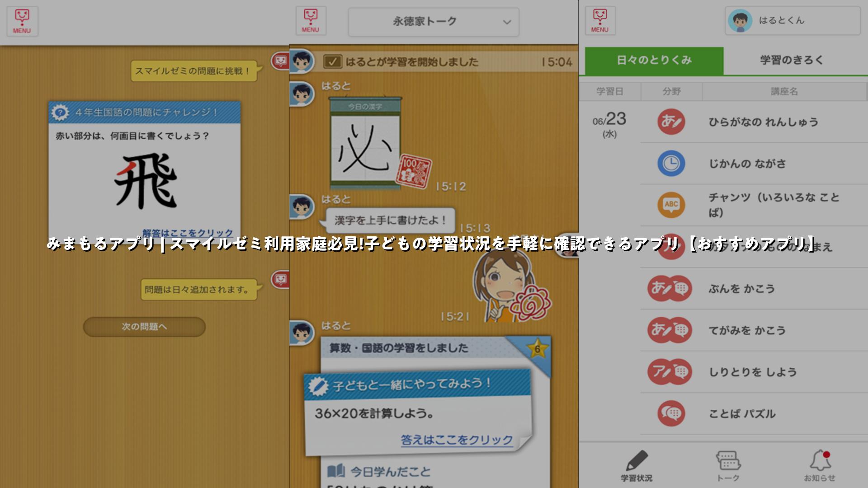This screenshot has width=868, height=488.
Task: Select ぶんを かこう course name
Action: coord(741,289)
